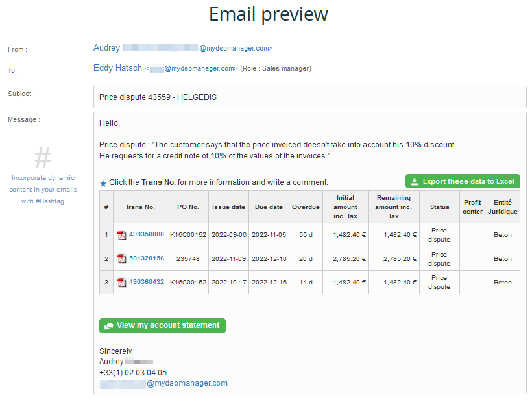Open transaction number 501320156 link
The width and height of the screenshot is (532, 402).
tap(147, 258)
